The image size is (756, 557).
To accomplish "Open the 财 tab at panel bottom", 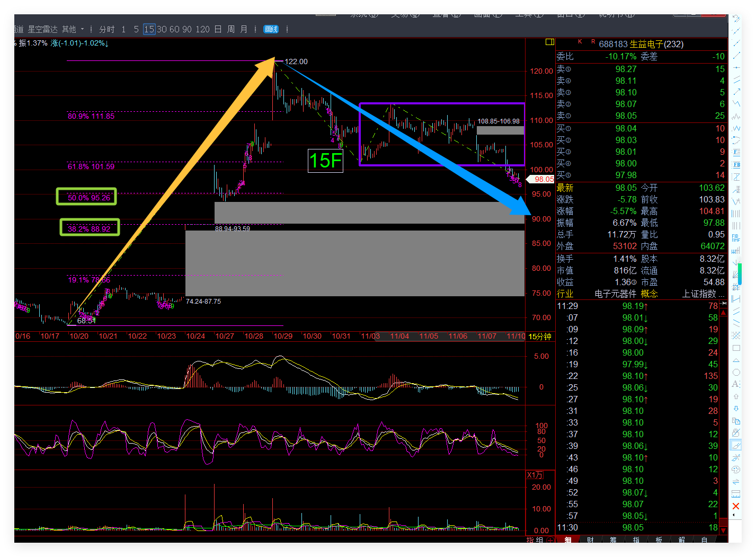I will click(x=590, y=540).
